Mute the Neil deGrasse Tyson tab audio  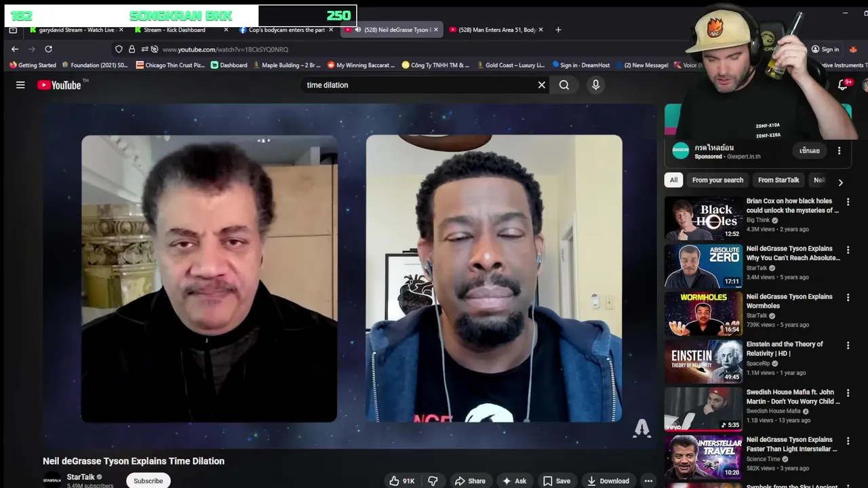357,30
